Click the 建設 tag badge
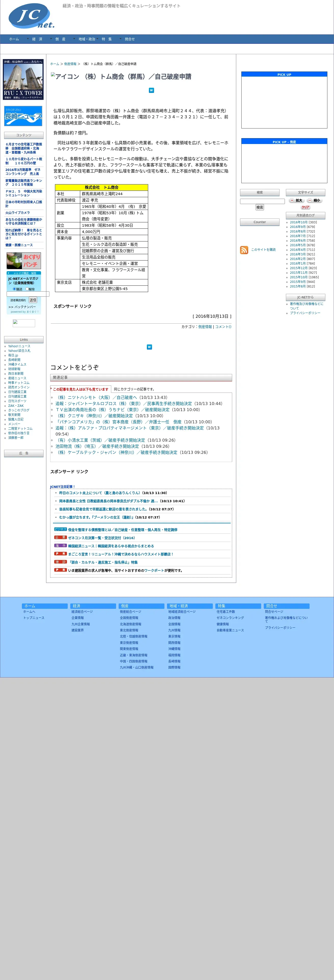Image resolution: width=334 pixels, height=980 pixels. click(61, 562)
